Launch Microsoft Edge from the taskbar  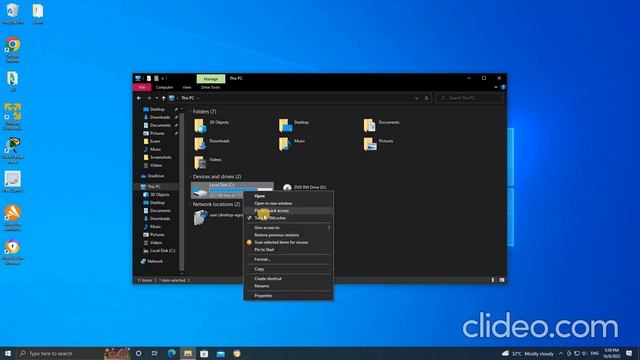click(171, 353)
